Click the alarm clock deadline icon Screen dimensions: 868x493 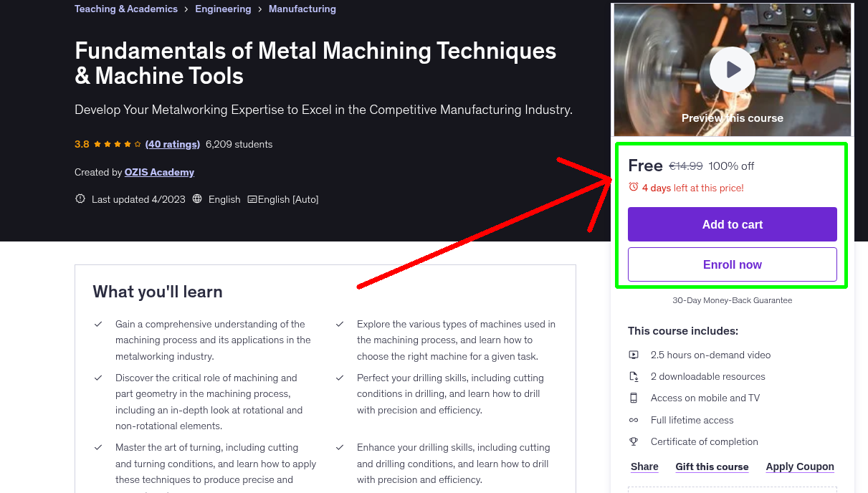633,186
